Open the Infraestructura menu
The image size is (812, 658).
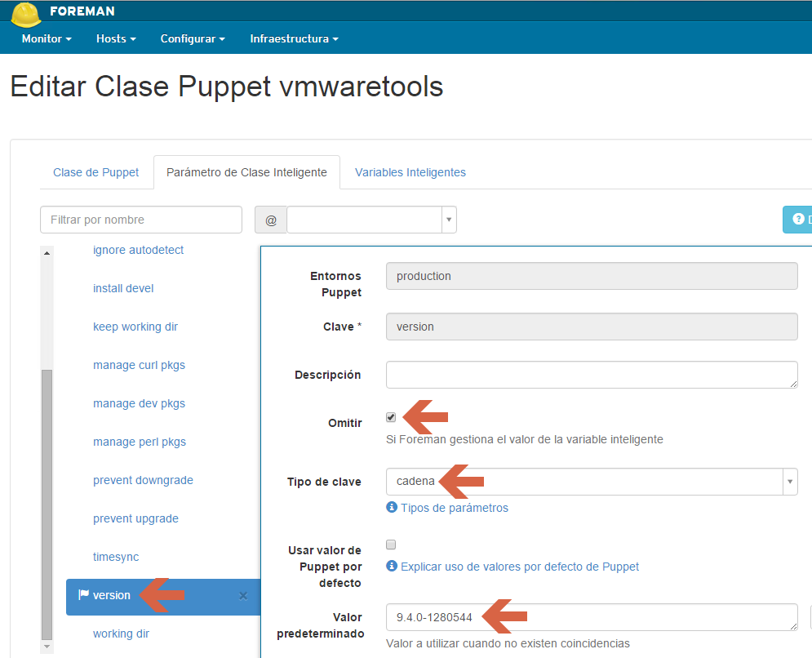pyautogui.click(x=294, y=39)
